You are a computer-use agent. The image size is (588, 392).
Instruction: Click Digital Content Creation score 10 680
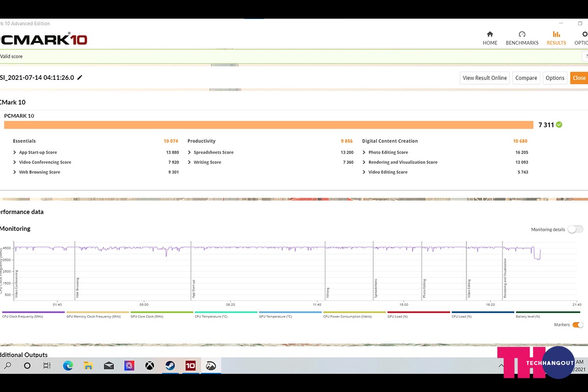(520, 141)
